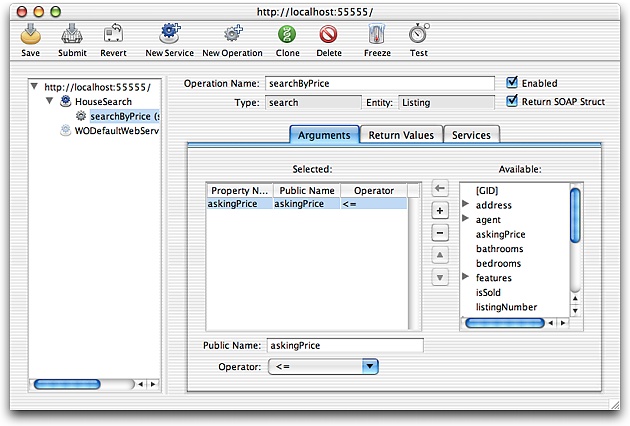
Task: Click the searchByPrice gear icon
Action: tap(81, 116)
